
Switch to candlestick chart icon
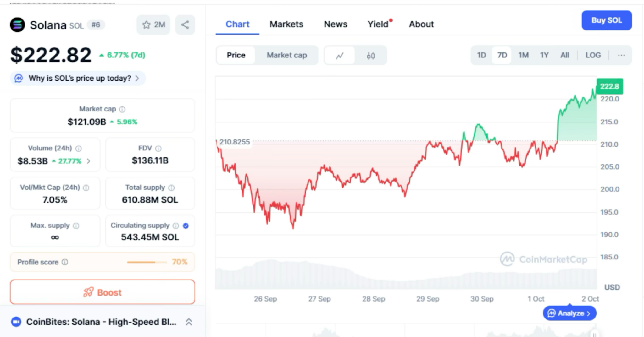371,56
